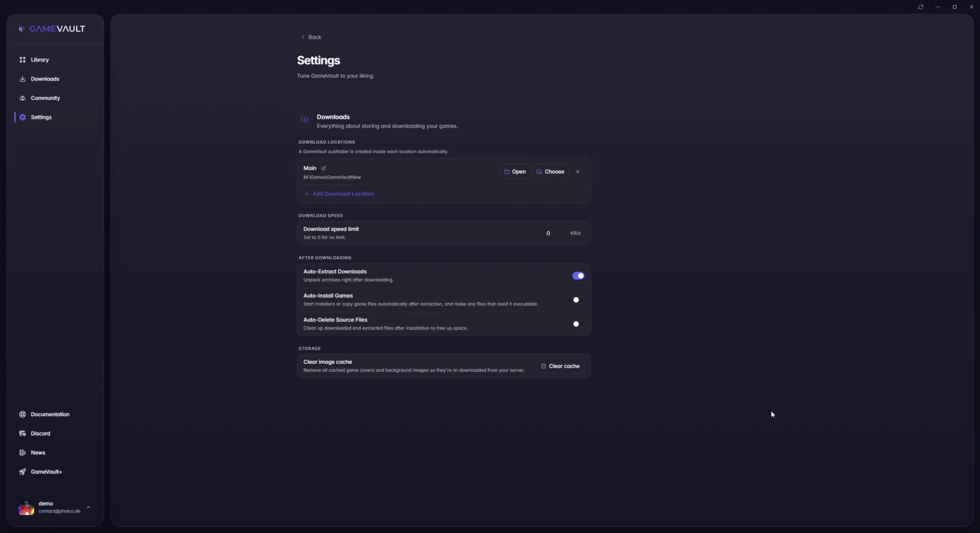Screen dimensions: 980x533
Task: Click the download speed limit field
Action: 548,233
